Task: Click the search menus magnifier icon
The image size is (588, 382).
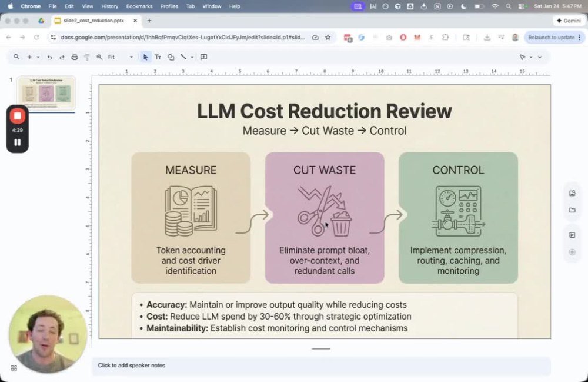Action: click(x=16, y=57)
